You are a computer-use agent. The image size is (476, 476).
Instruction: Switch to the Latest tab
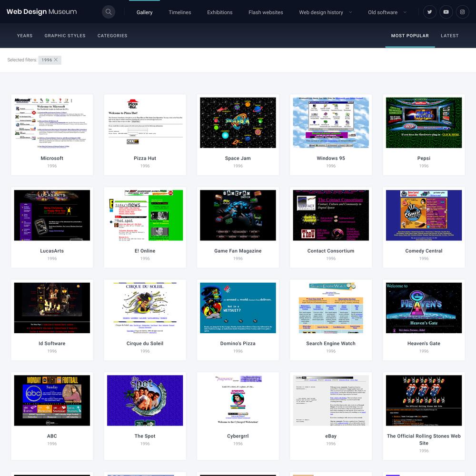[449, 36]
